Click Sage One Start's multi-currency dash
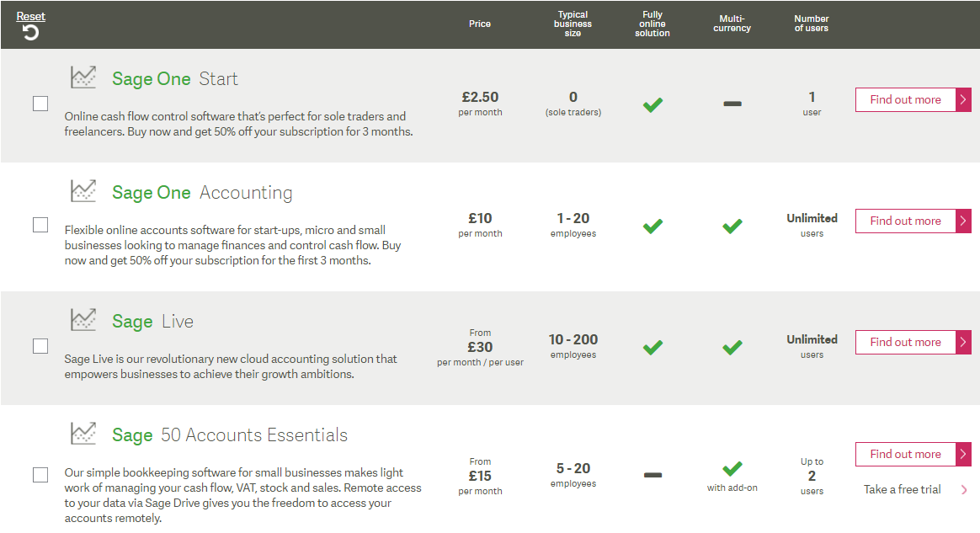Viewport: 980px width, 533px height. (732, 104)
